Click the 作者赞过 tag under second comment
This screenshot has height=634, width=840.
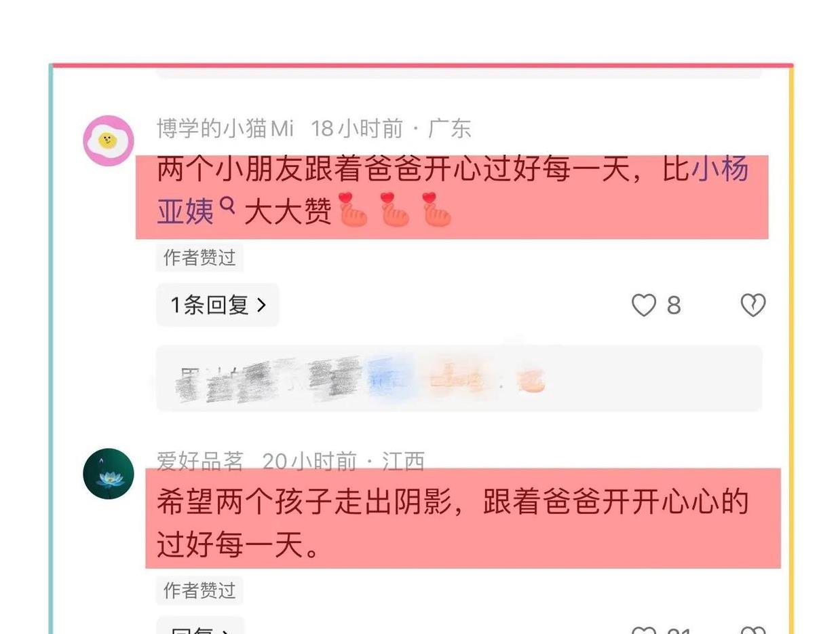point(199,591)
